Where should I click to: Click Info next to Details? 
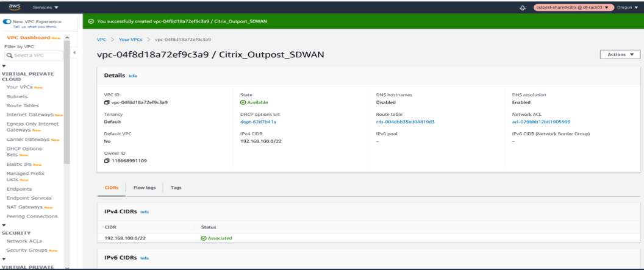(x=133, y=76)
